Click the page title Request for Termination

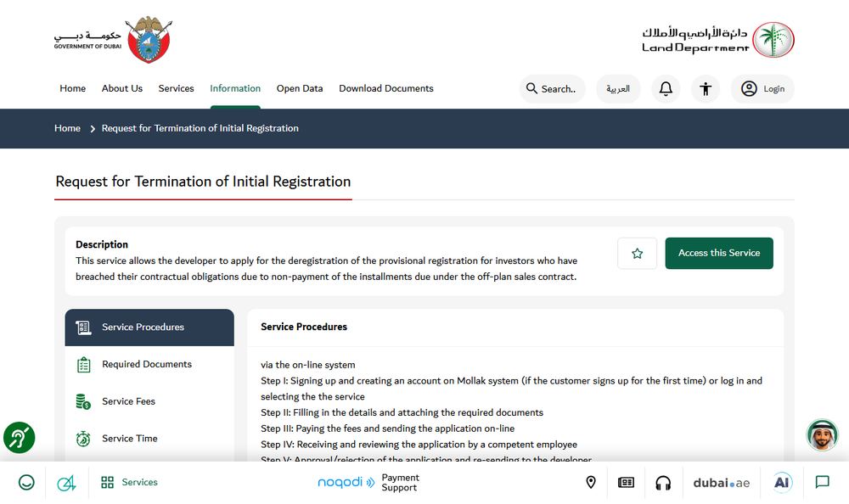click(203, 182)
